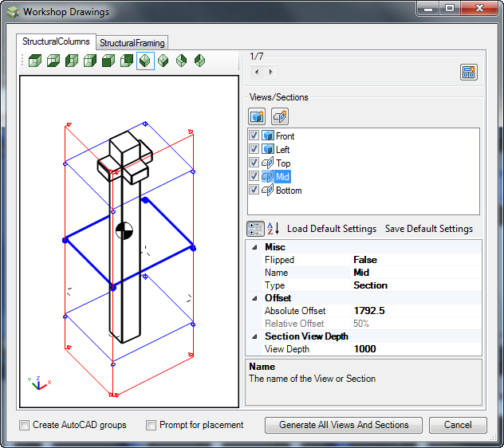Sort properties alphabetically with A-Z icon
This screenshot has width=504, height=448.
coord(273,229)
